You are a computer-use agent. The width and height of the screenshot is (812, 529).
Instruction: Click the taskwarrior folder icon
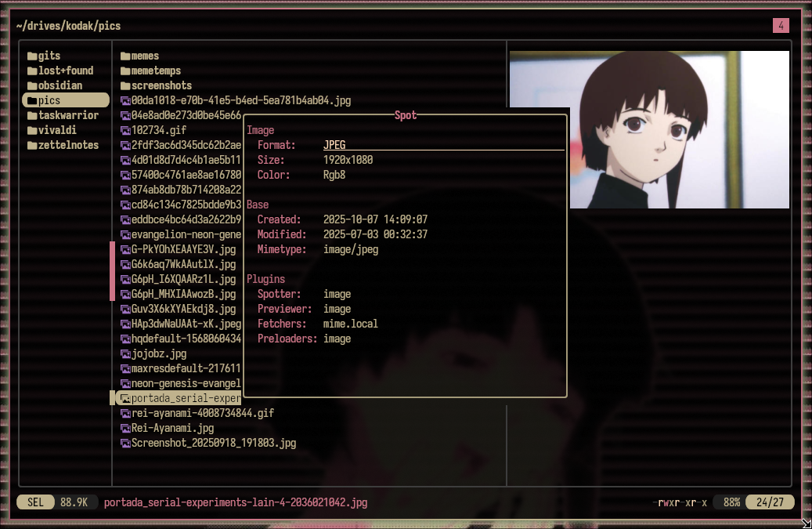click(x=32, y=115)
